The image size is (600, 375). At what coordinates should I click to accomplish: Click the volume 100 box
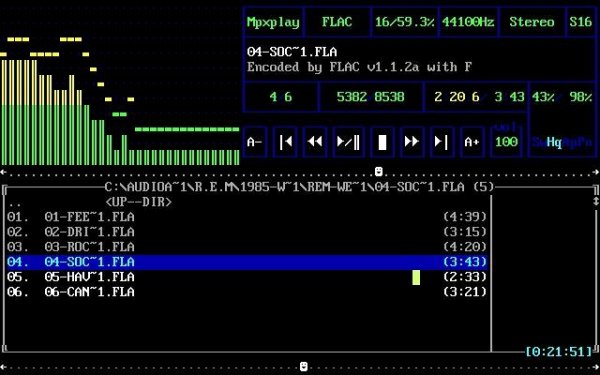(x=506, y=142)
